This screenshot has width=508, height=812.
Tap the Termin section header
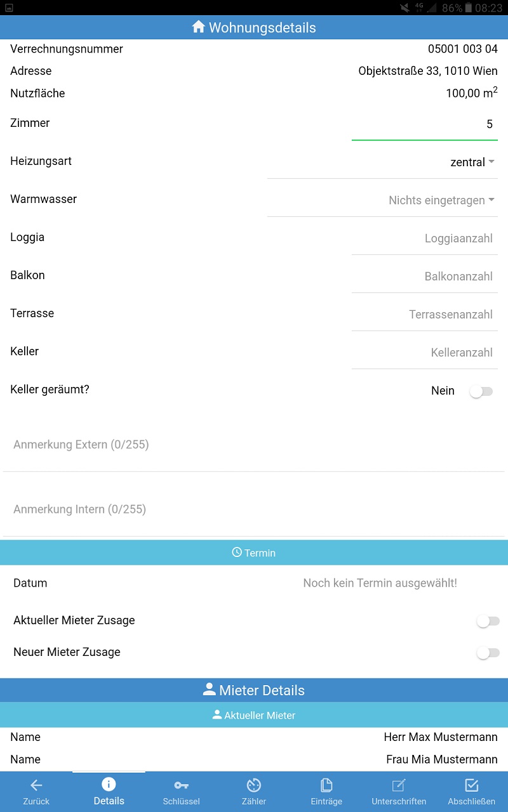click(254, 553)
